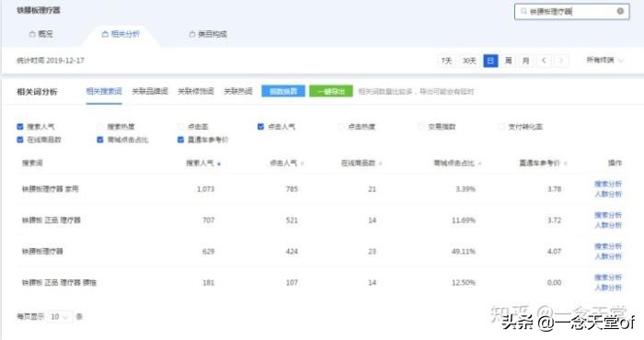
Task: Check the 交易指数 checkbox
Action: [420, 126]
